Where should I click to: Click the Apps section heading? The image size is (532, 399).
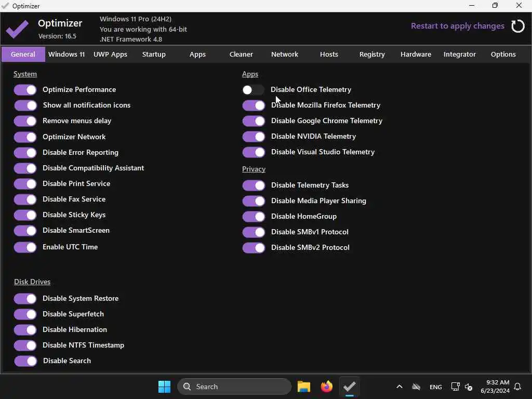coord(250,74)
